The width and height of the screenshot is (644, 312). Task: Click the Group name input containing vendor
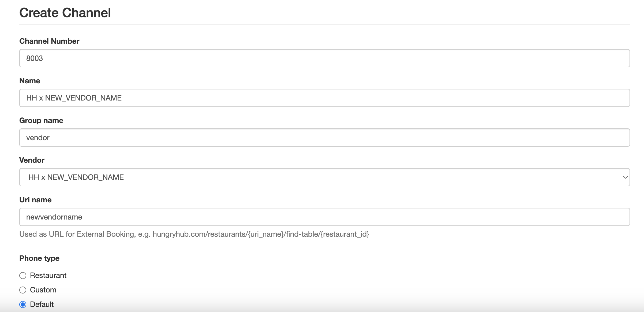point(324,138)
